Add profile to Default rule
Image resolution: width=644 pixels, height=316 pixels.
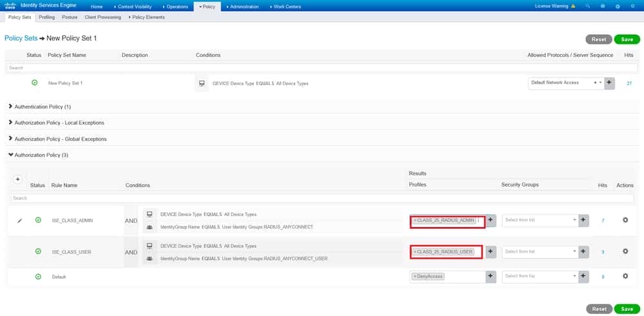(x=491, y=276)
